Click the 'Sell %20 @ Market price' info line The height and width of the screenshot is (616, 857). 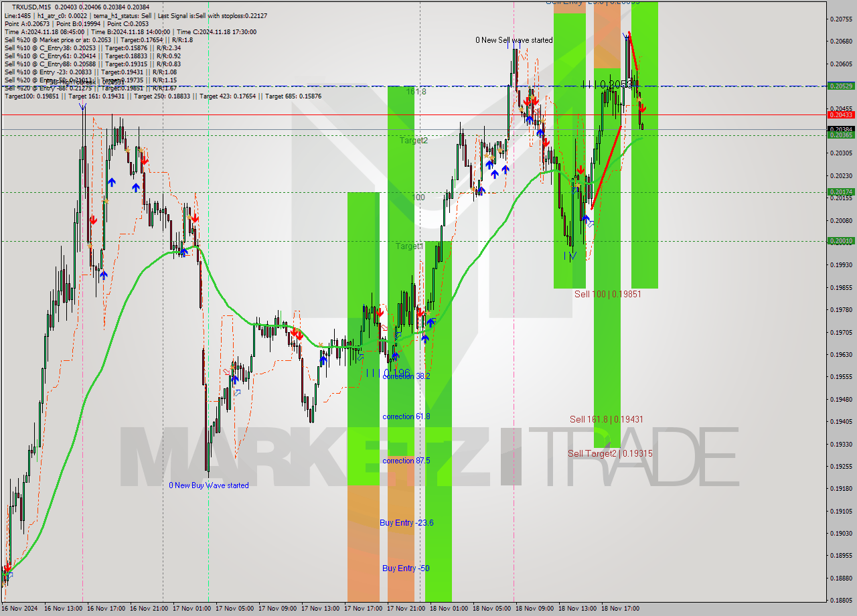[x=99, y=40]
